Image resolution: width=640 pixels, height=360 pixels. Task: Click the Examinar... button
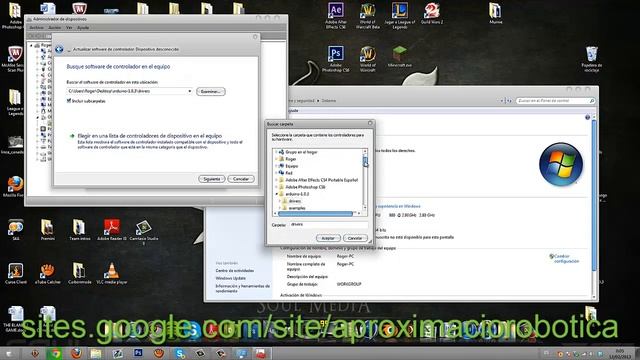coord(211,91)
